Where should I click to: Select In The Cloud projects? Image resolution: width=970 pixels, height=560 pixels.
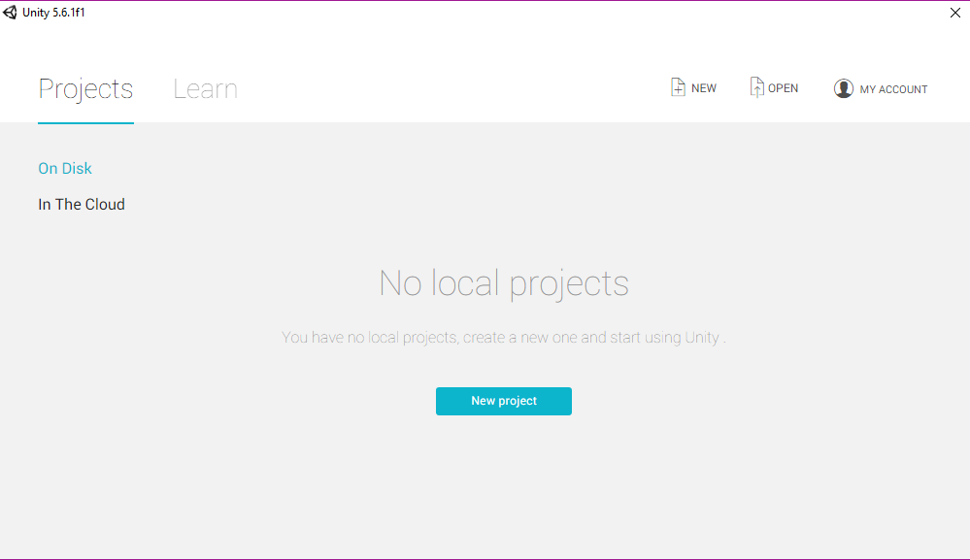81,204
